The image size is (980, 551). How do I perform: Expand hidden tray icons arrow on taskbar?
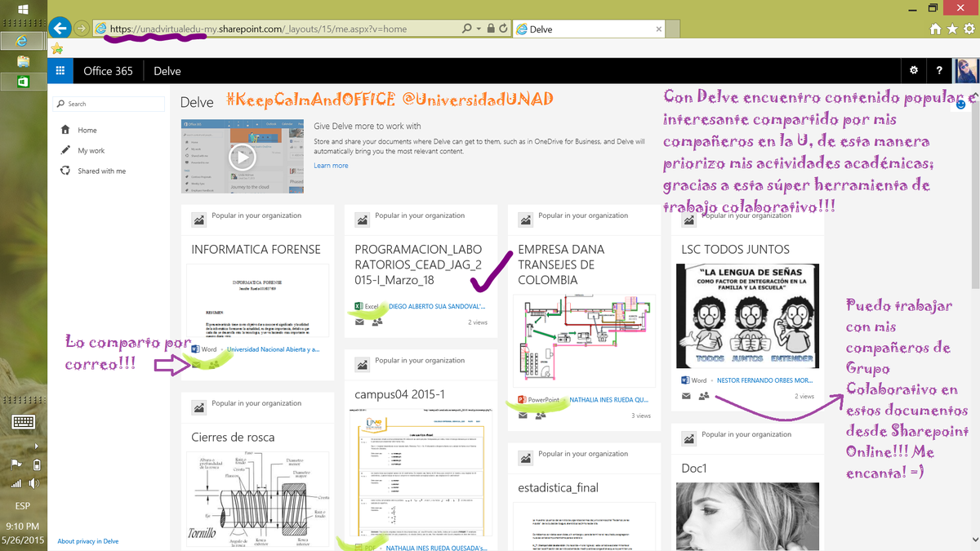36,446
